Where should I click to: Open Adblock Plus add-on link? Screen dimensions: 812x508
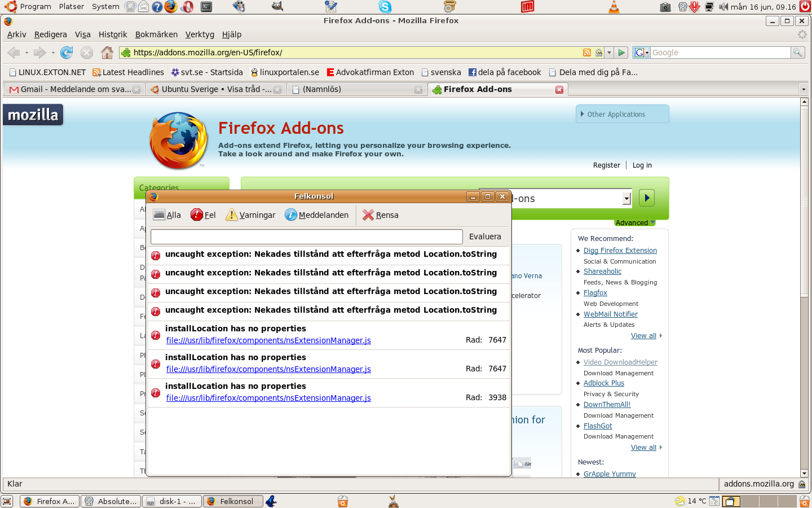click(603, 383)
